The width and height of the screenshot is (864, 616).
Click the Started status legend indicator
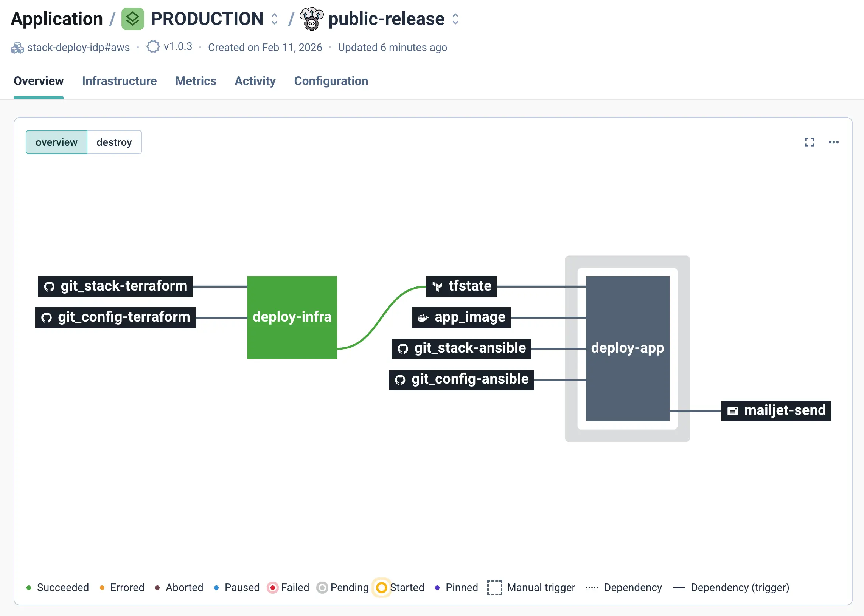click(382, 588)
